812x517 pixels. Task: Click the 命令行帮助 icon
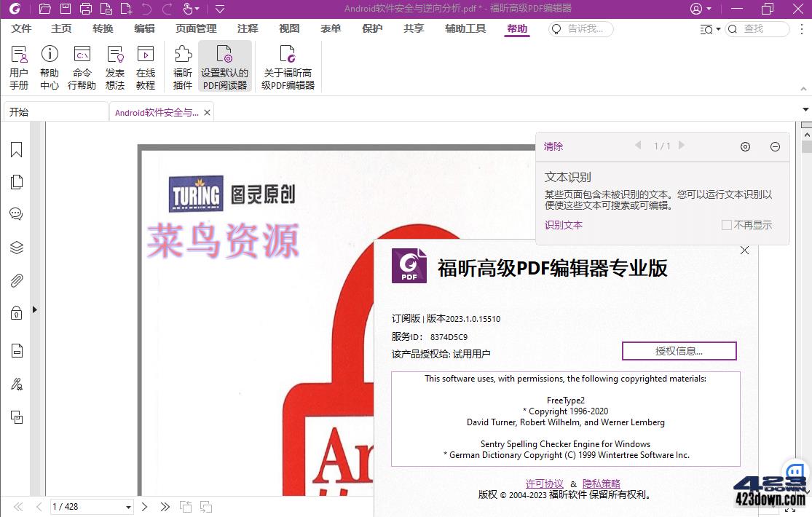point(82,66)
